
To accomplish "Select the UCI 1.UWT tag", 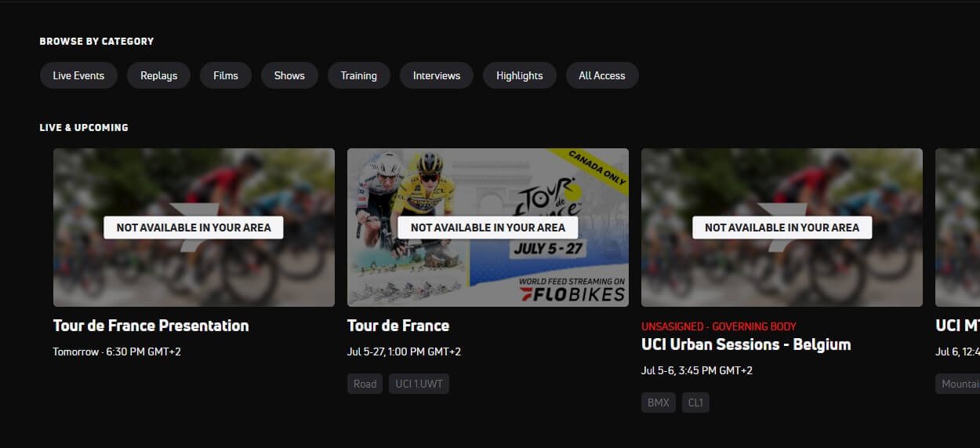I will [419, 384].
